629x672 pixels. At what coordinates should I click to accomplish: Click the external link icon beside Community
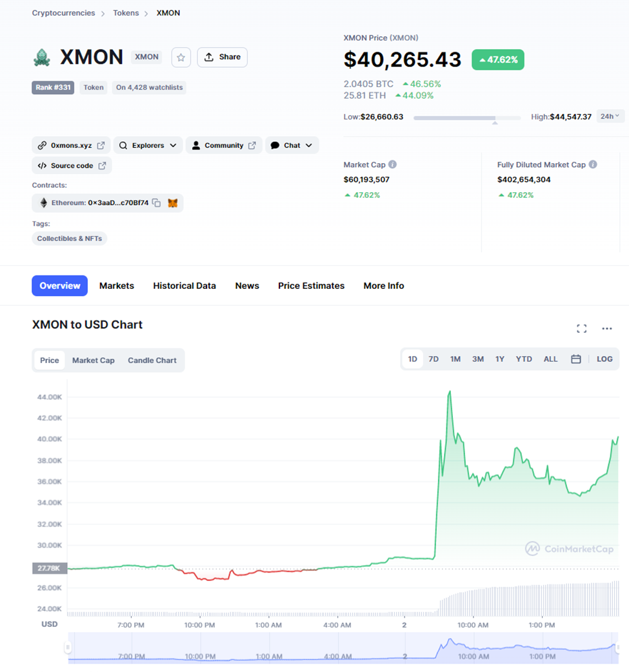[x=252, y=145]
